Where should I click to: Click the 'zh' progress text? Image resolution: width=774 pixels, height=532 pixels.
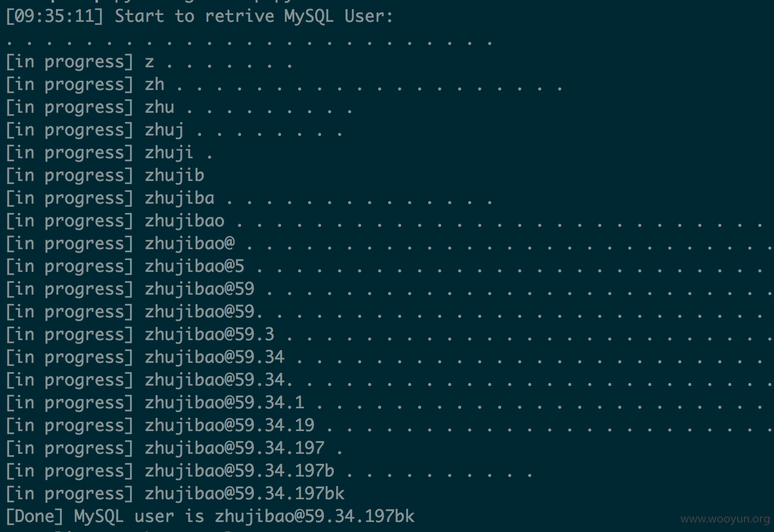[155, 85]
